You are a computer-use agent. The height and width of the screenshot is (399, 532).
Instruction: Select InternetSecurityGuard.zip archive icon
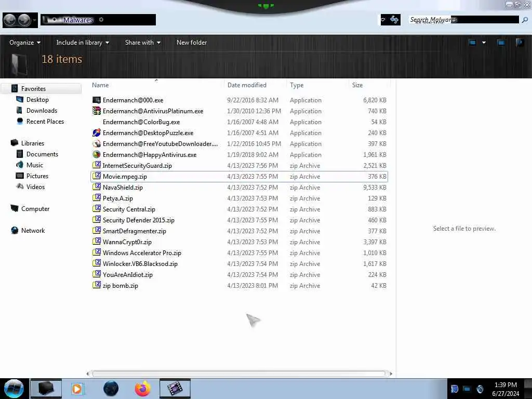pos(97,165)
